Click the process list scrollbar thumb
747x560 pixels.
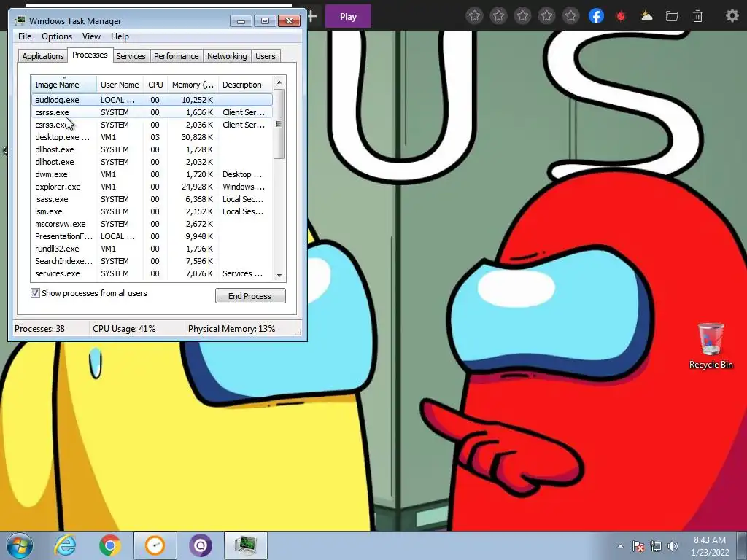(x=279, y=124)
